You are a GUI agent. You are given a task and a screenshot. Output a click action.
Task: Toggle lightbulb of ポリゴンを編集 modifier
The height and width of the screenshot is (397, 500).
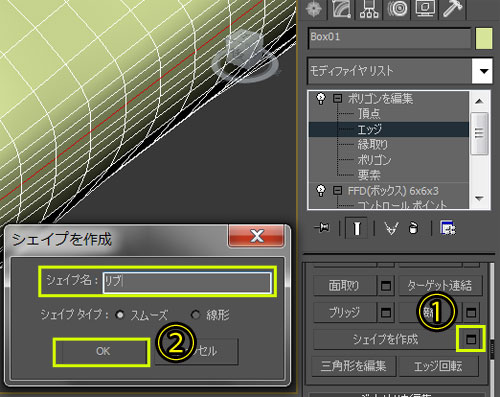click(x=321, y=98)
